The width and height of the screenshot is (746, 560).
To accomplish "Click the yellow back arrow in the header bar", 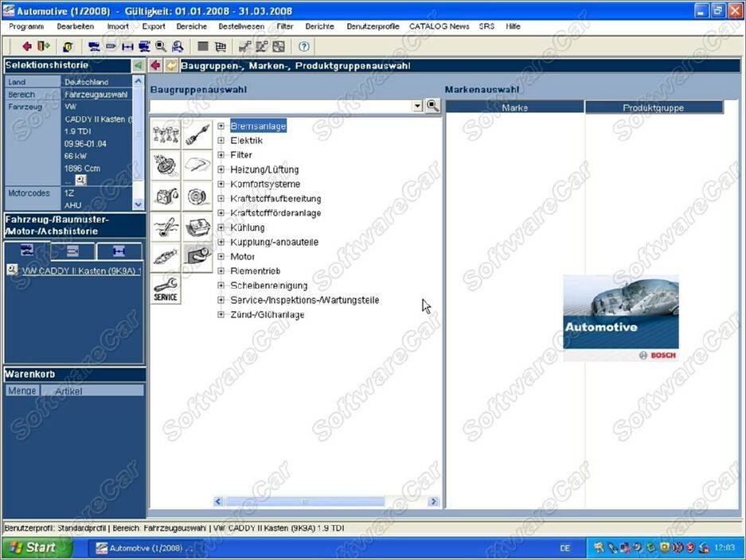I will tap(171, 65).
